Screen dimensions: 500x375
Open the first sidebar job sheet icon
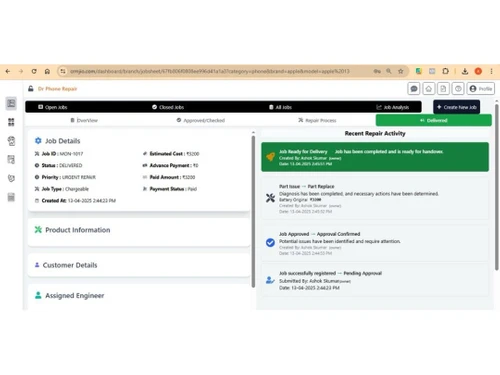(11, 103)
